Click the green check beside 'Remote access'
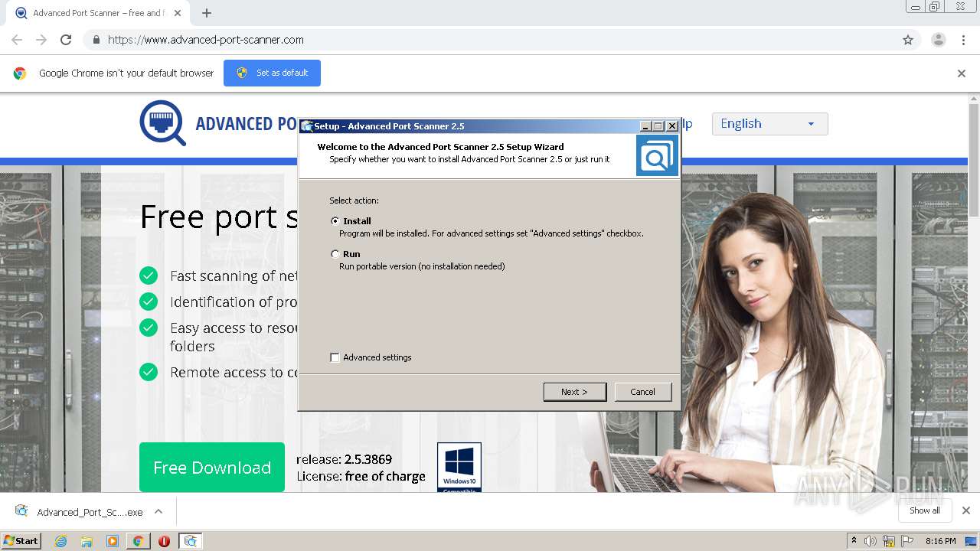Viewport: 980px width, 551px height. click(149, 372)
